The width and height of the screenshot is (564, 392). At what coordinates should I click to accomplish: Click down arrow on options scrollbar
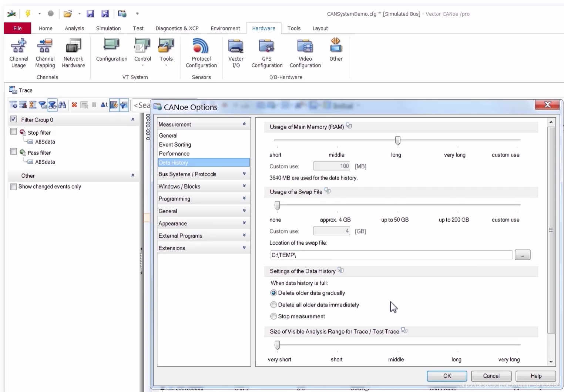point(551,362)
